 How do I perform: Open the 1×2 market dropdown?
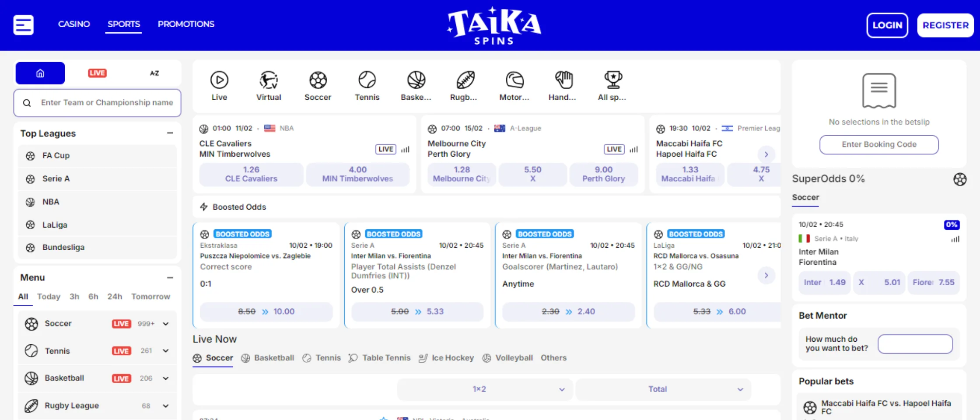click(x=485, y=389)
